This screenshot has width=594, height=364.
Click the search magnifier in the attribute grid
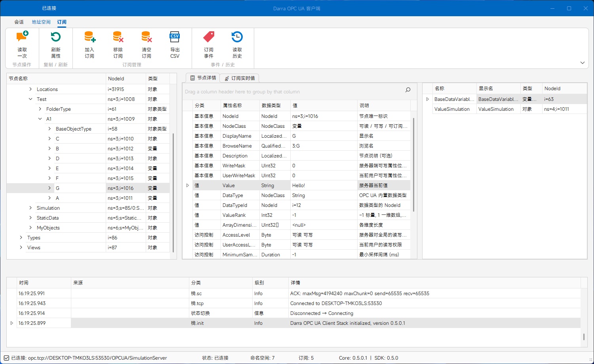[x=408, y=90]
